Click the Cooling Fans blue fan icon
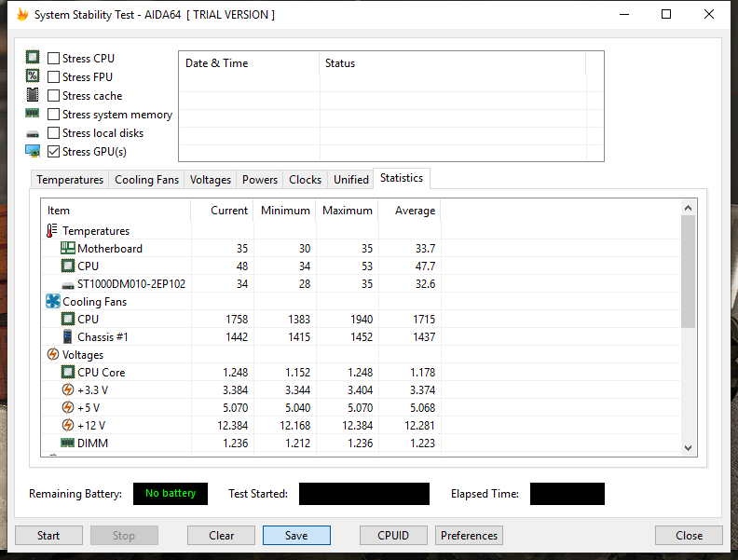 coord(53,301)
